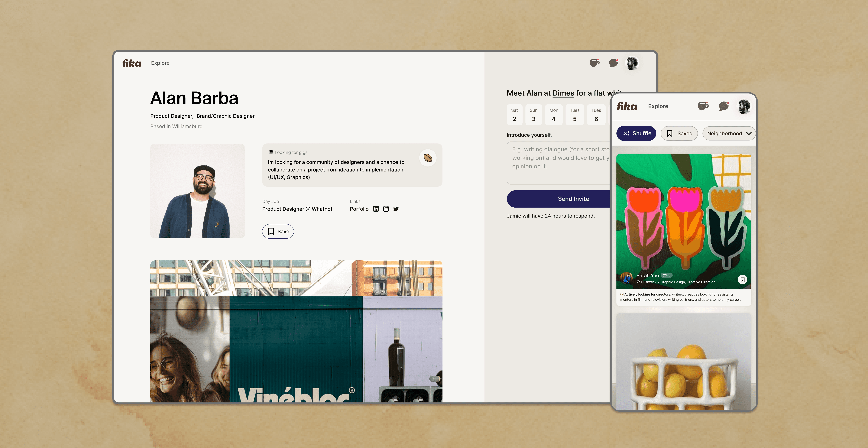868x448 pixels.
Task: Click the Alan Barba name heading
Action: pyautogui.click(x=194, y=98)
